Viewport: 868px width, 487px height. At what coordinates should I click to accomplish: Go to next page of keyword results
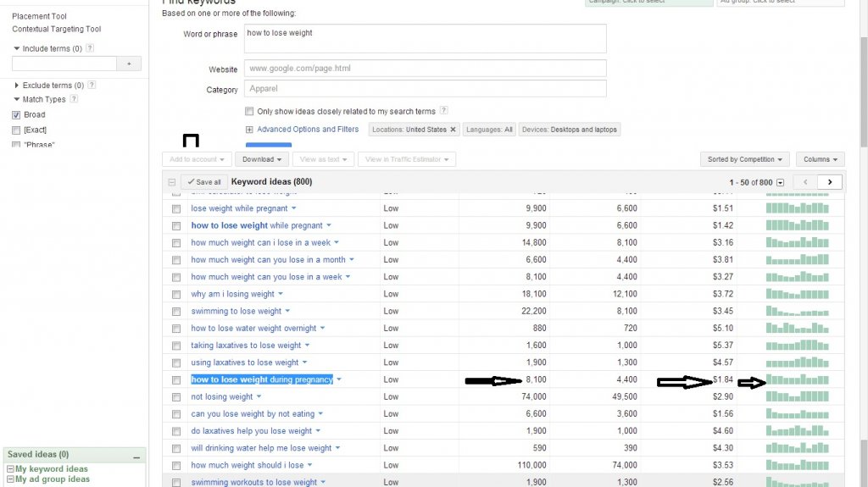[x=830, y=181]
